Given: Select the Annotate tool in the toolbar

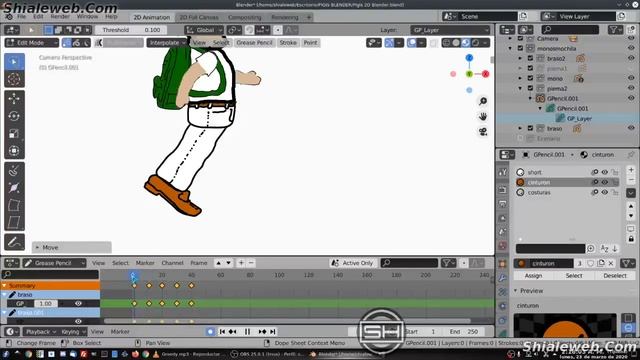Looking at the screenshot, I should tap(14, 242).
